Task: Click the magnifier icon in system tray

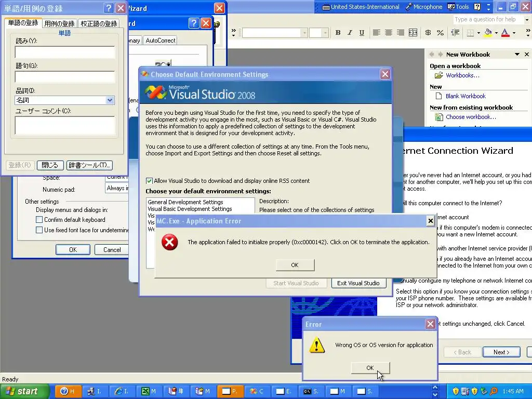Action: 494,391
